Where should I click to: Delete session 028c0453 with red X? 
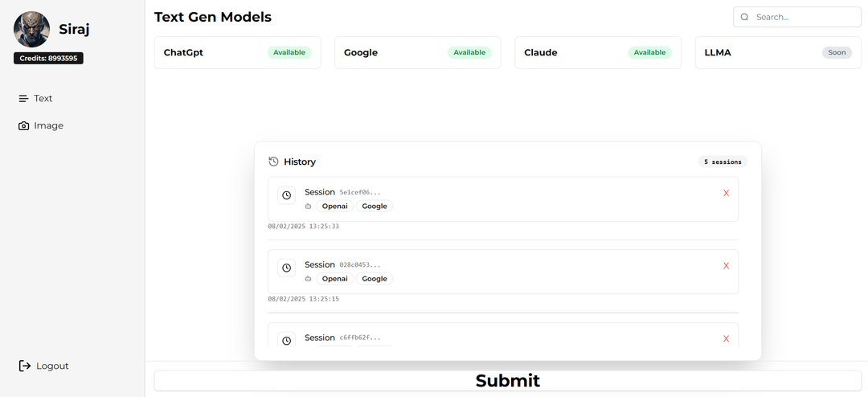[x=727, y=266]
